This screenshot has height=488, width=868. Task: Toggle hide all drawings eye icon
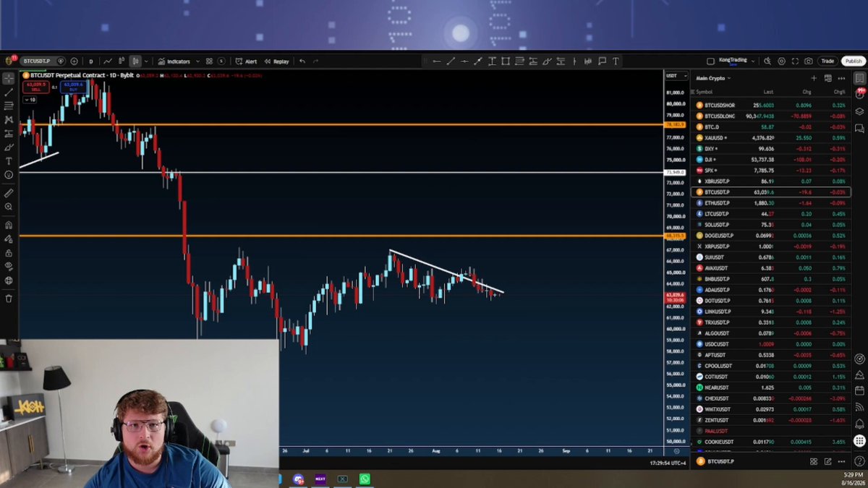click(x=9, y=267)
